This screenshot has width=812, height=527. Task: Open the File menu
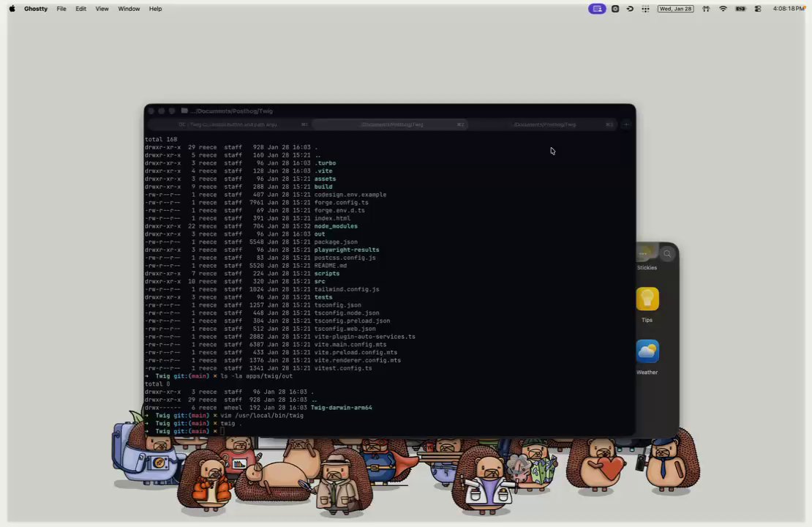click(x=61, y=9)
